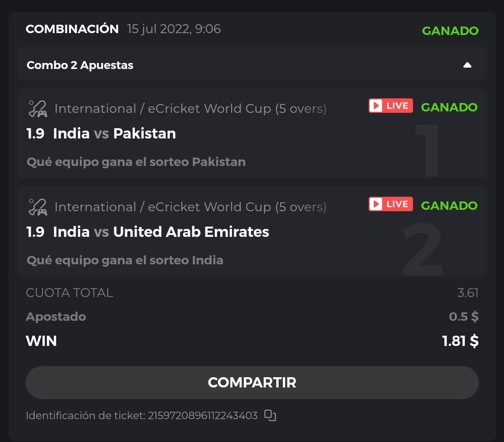Click the league title above India vs Pakistan
The image size is (504, 442).
[x=190, y=109]
